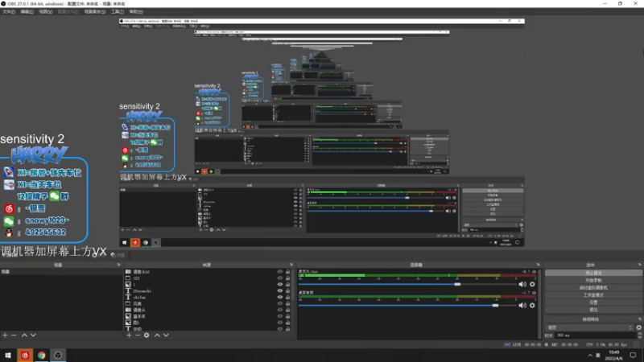Select the 场景 item in the Scenes list

(x=61, y=272)
